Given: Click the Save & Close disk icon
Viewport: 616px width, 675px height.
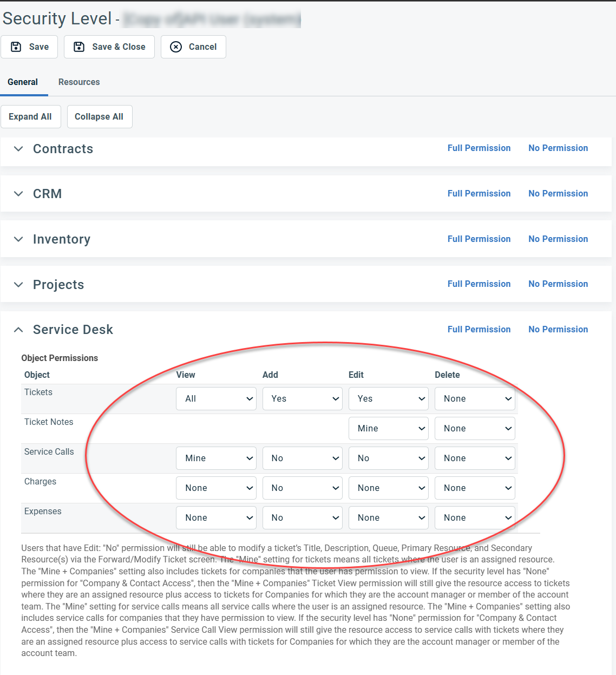Looking at the screenshot, I should (x=79, y=47).
